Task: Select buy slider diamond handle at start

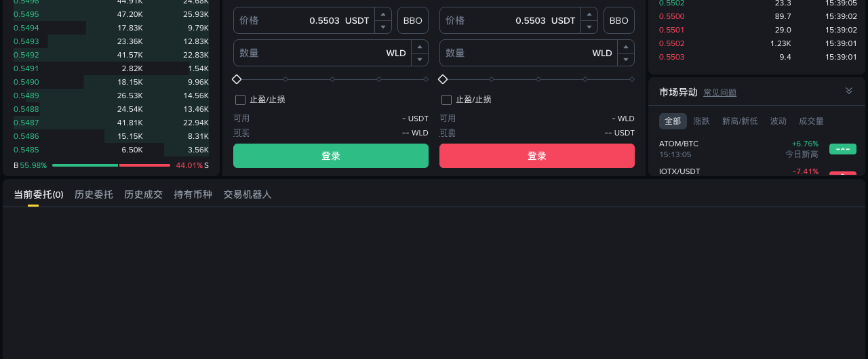Action: tap(237, 79)
